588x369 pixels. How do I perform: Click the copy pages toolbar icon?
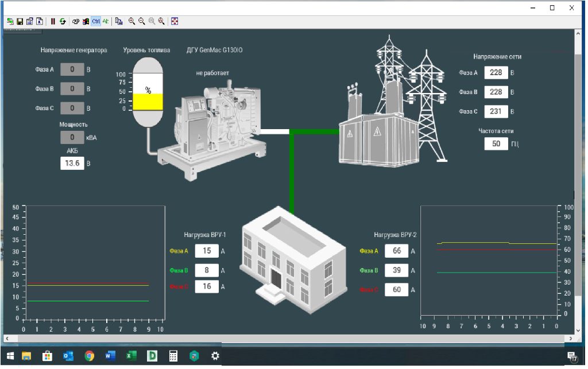coord(119,21)
